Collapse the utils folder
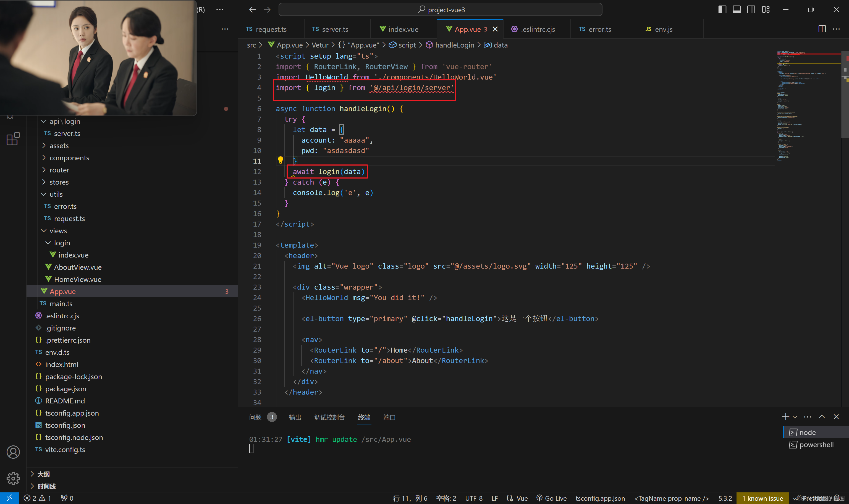The image size is (849, 504). coord(56,194)
